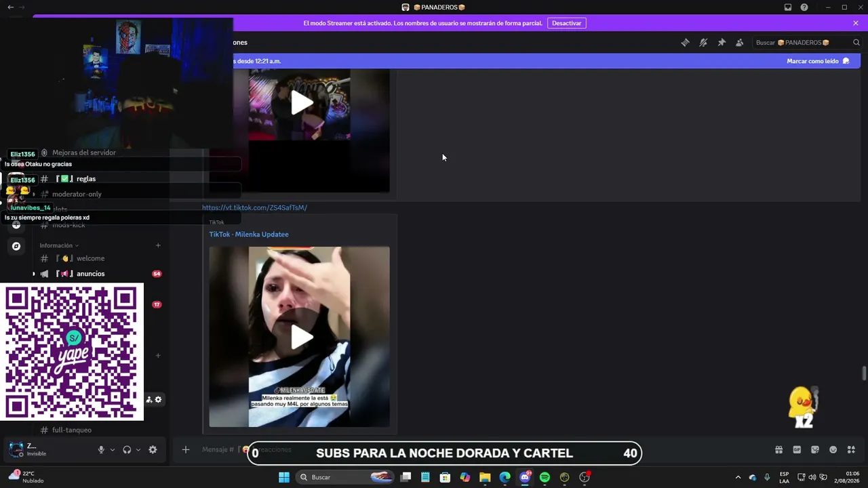Image resolution: width=868 pixels, height=488 pixels.
Task: Open Task View on the taskbar
Action: pos(406,477)
